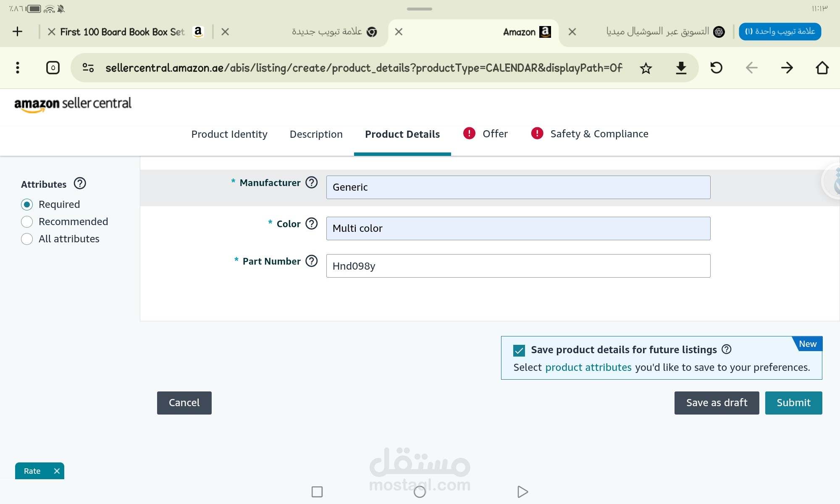This screenshot has height=504, width=840.
Task: Bookmark page with star icon
Action: [x=646, y=68]
